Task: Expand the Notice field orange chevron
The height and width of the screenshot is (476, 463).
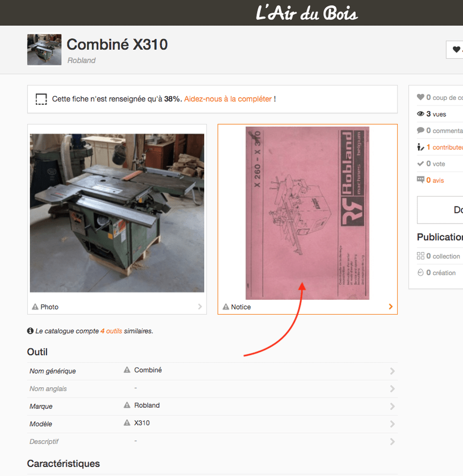Action: click(391, 307)
